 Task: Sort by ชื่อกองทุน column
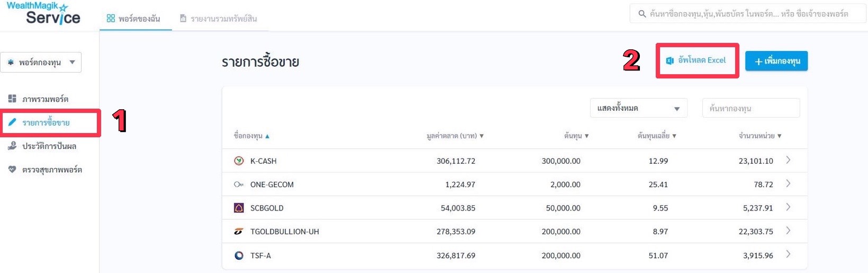[252, 136]
